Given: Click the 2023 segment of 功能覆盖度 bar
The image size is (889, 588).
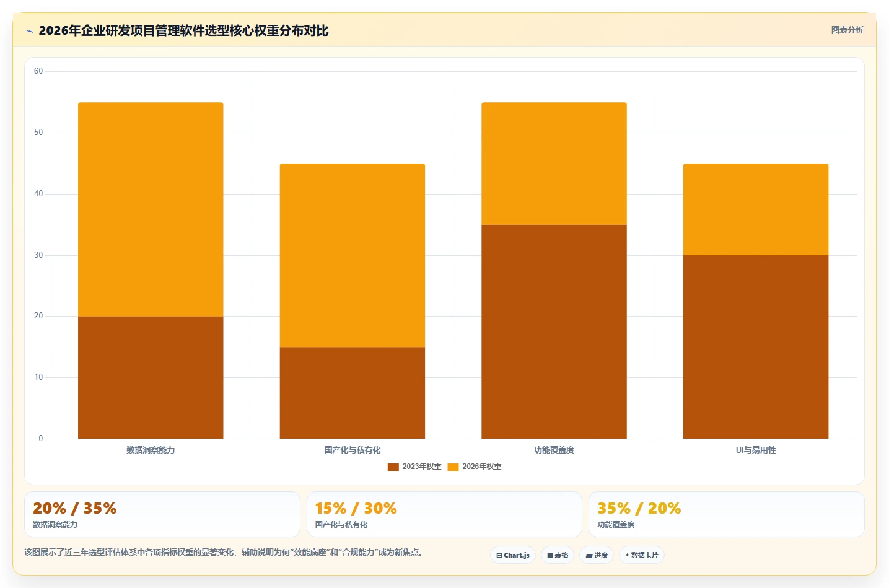Looking at the screenshot, I should pyautogui.click(x=554, y=331).
